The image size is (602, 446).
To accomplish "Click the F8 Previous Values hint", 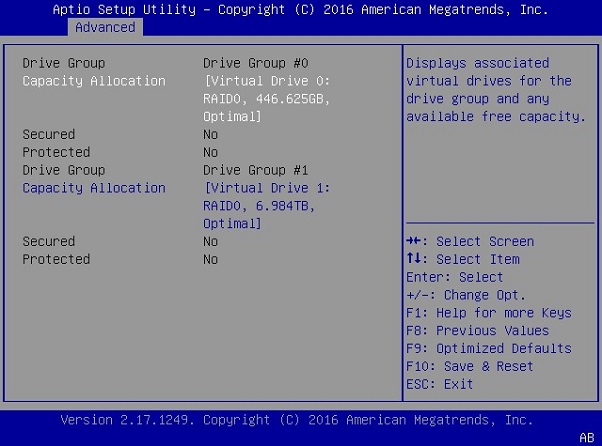I will 478,331.
